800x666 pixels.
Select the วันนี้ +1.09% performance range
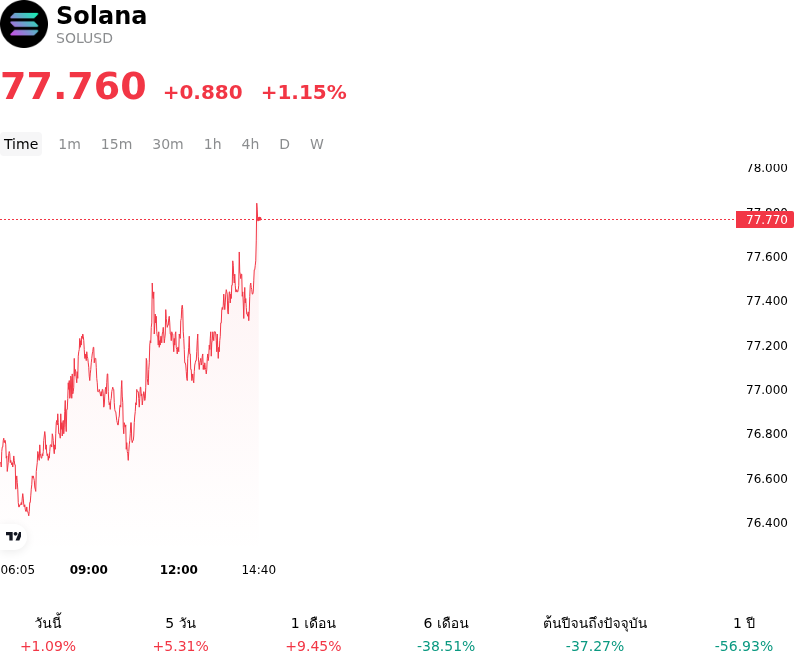(x=48, y=634)
